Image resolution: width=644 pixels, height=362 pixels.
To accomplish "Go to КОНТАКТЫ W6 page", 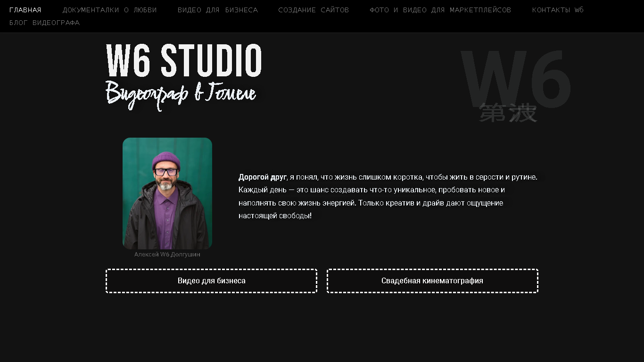I will 558,10.
